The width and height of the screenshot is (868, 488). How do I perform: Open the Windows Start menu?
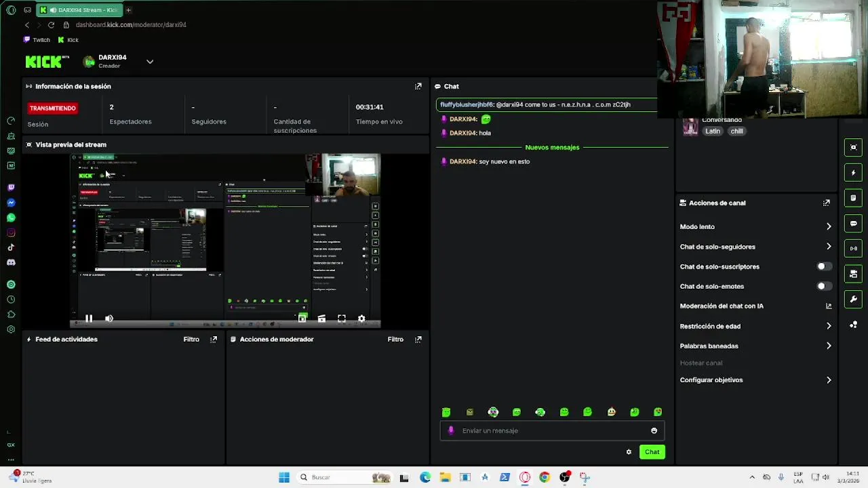point(284,477)
